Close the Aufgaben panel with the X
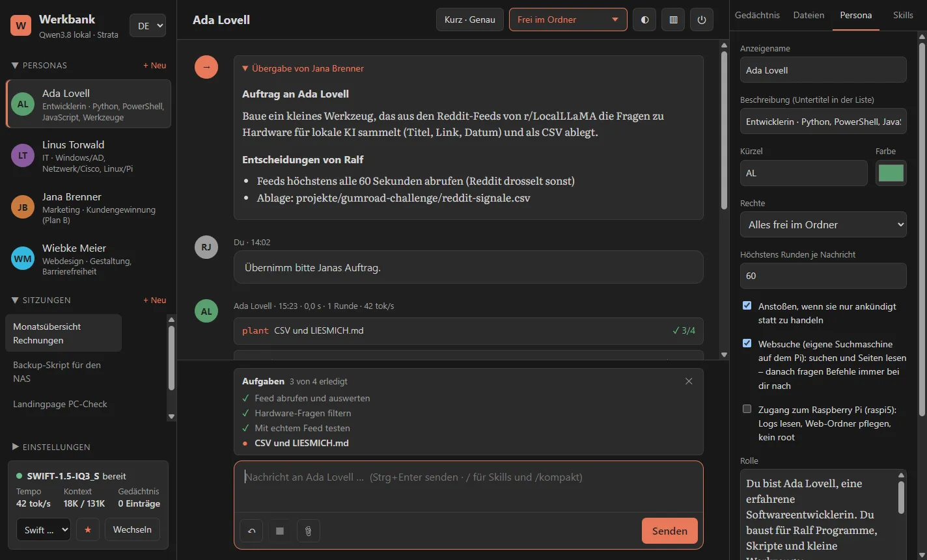The image size is (927, 560). 689,381
